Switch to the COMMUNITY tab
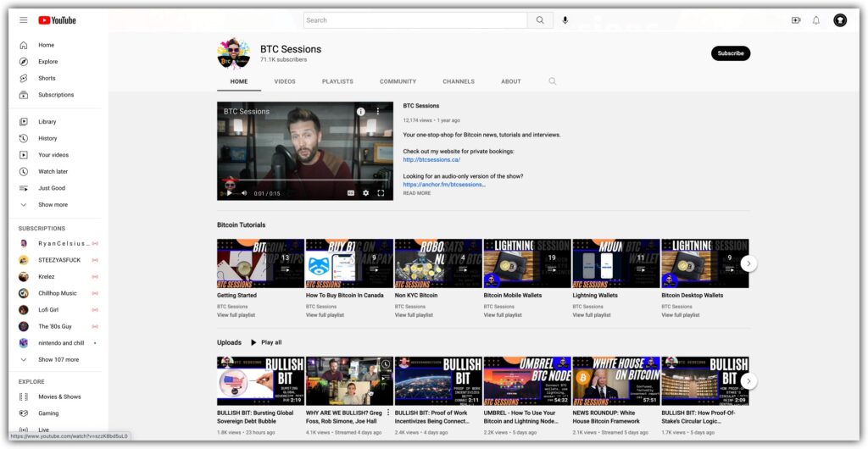868x449 pixels. (398, 81)
